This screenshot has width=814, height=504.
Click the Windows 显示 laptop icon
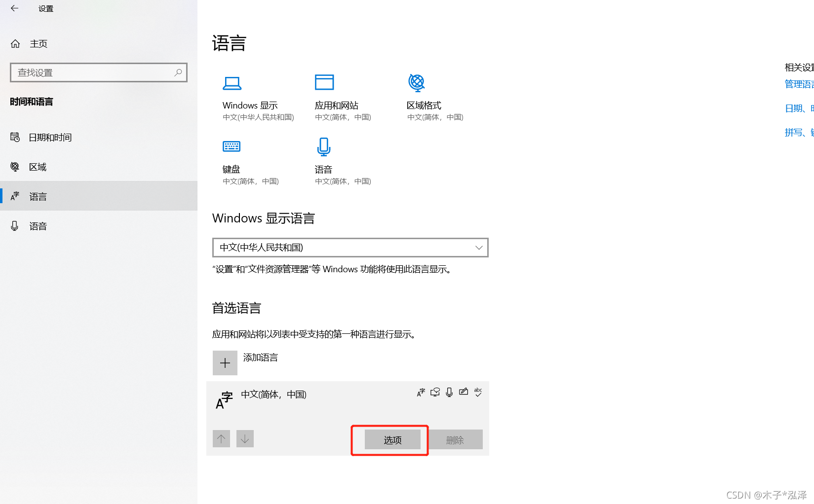click(x=232, y=83)
